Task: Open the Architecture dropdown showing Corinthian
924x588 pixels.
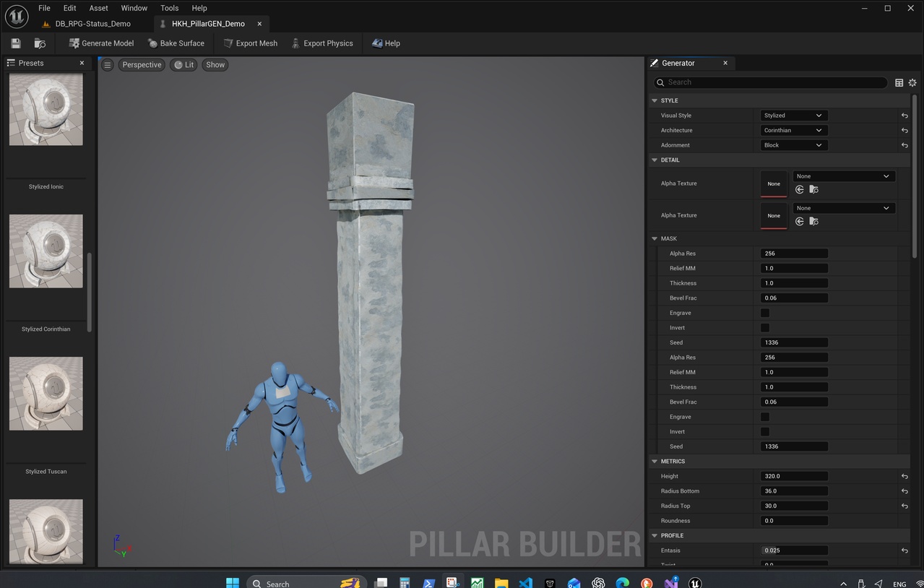Action: point(793,131)
